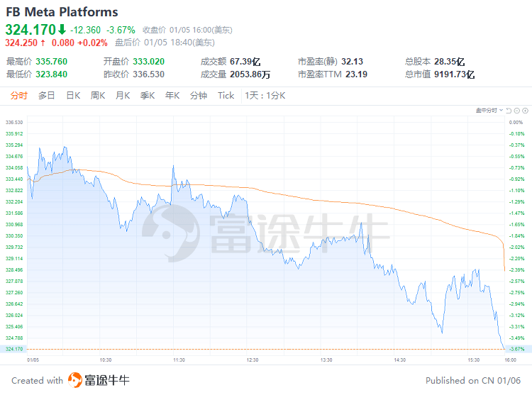Select the 周K weekly candlestick tab

pos(98,96)
